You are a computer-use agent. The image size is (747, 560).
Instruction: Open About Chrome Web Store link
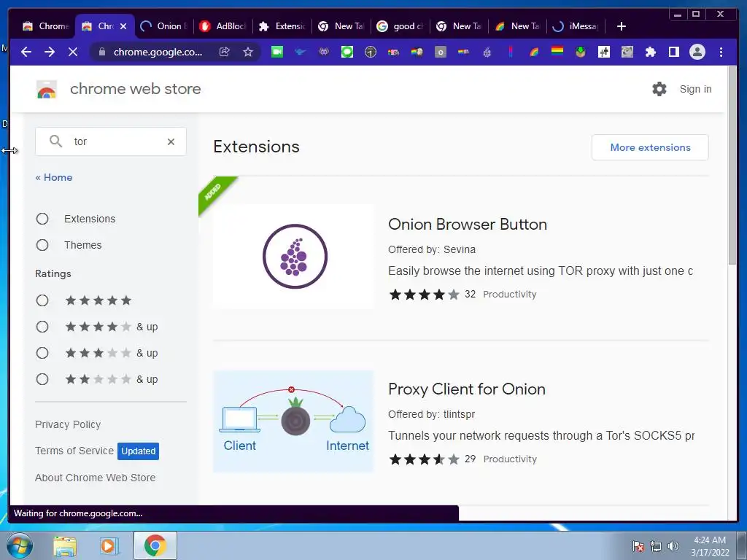(x=96, y=478)
